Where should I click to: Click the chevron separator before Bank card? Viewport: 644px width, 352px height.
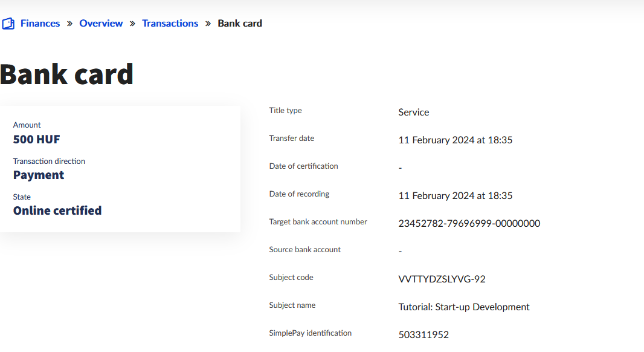point(208,24)
